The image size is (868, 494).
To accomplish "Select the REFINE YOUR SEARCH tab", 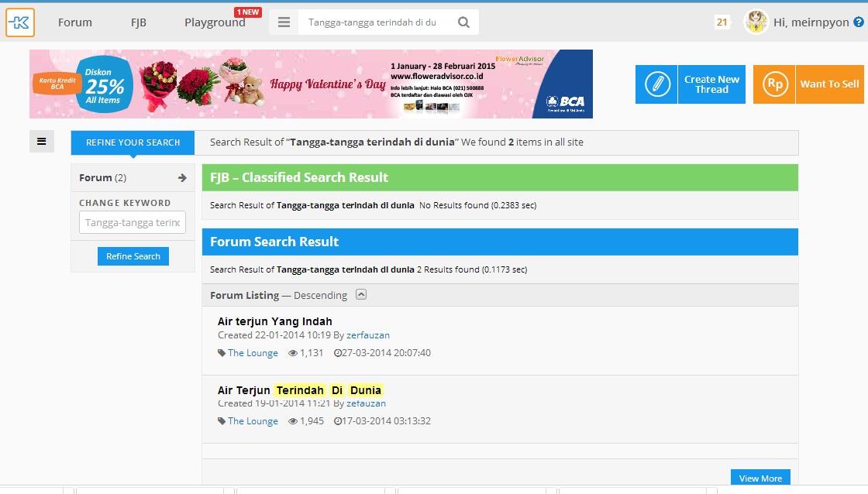I will click(133, 142).
